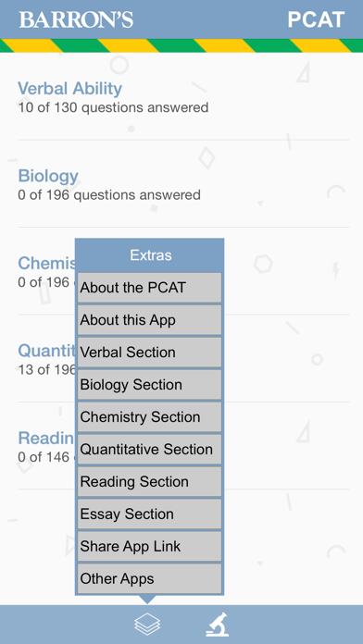363x644 pixels.
Task: Tap the PCAT title in header
Action: [316, 19]
